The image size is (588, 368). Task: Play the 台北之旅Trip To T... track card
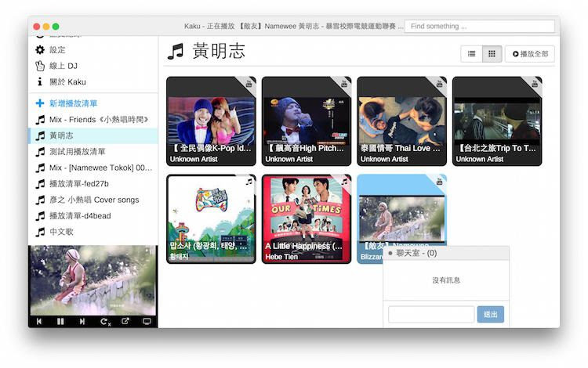[497, 121]
